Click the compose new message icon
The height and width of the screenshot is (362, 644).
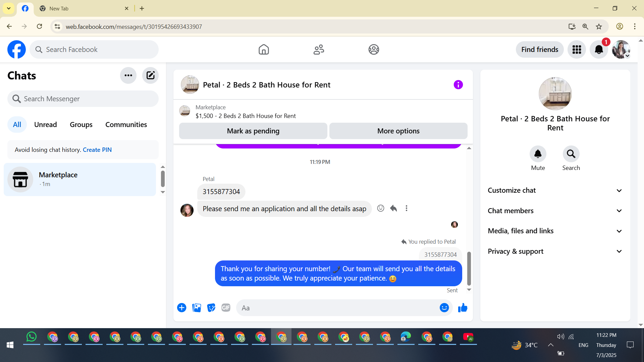click(x=150, y=75)
